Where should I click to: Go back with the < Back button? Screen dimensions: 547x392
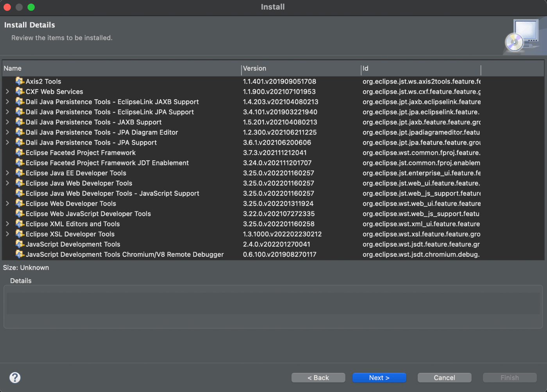coord(318,378)
